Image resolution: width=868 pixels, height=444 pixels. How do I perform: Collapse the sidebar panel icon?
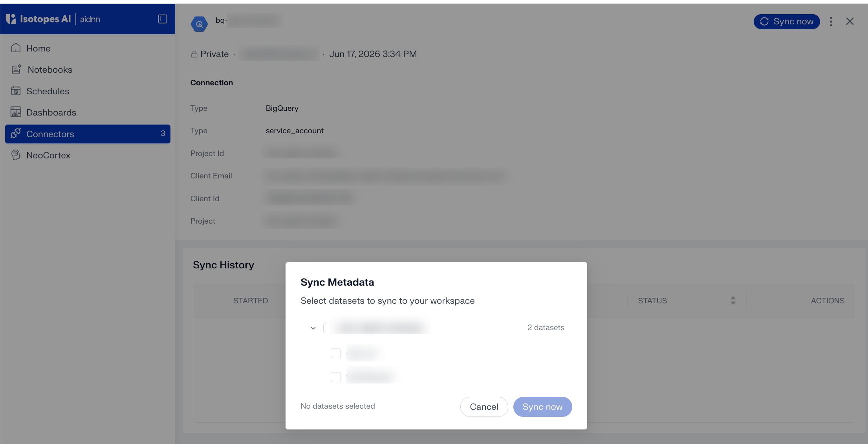163,19
